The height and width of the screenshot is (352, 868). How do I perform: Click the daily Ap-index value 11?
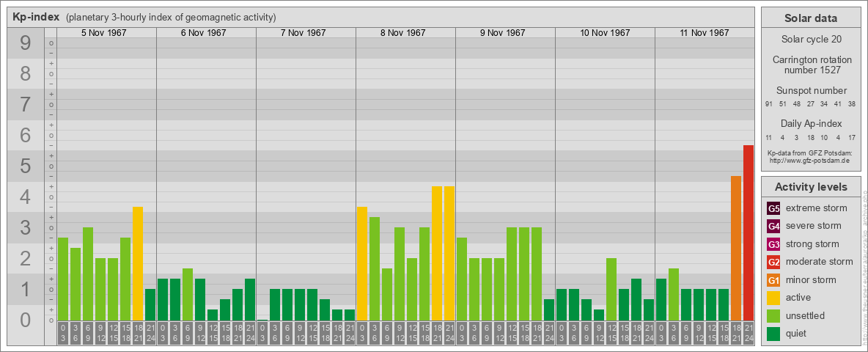769,137
